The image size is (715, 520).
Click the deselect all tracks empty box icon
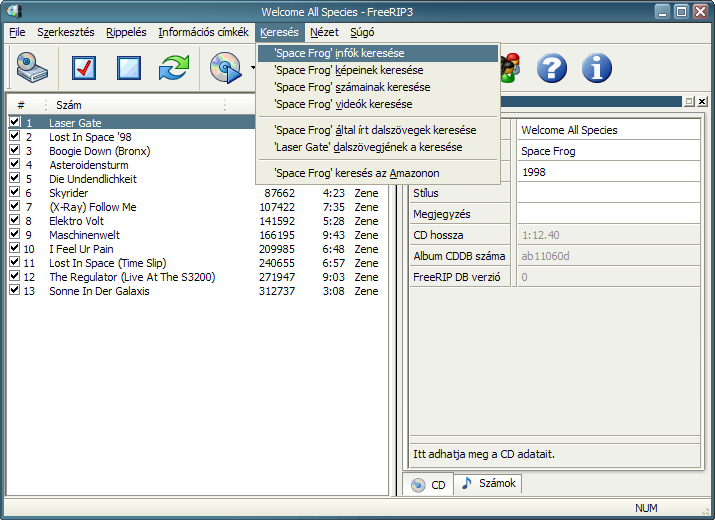(x=129, y=68)
